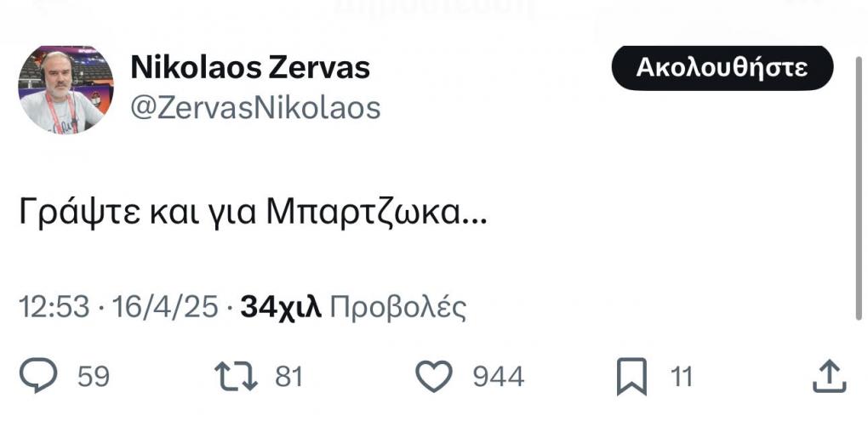Open Nikolaos Zervas profile picture
868x438 pixels.
point(66,89)
